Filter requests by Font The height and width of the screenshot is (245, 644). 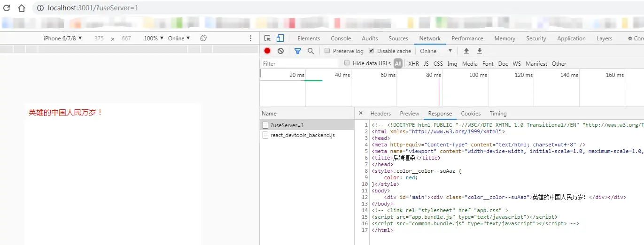click(488, 63)
